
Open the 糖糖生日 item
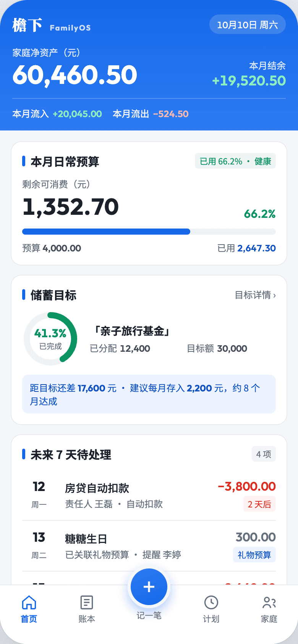tap(149, 546)
